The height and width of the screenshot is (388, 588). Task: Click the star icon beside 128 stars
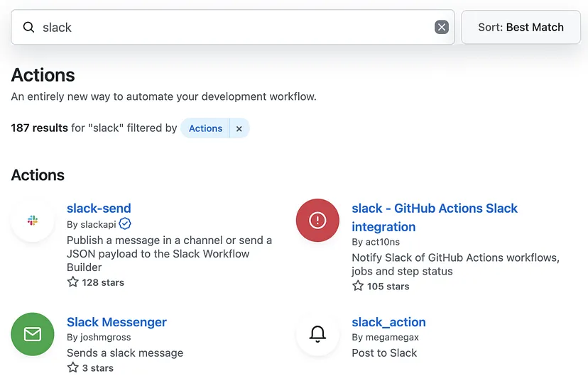(x=72, y=282)
